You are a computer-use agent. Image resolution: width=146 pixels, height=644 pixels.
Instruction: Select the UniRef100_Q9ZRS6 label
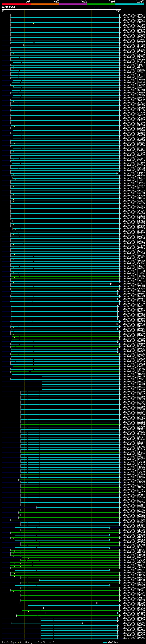134,424
